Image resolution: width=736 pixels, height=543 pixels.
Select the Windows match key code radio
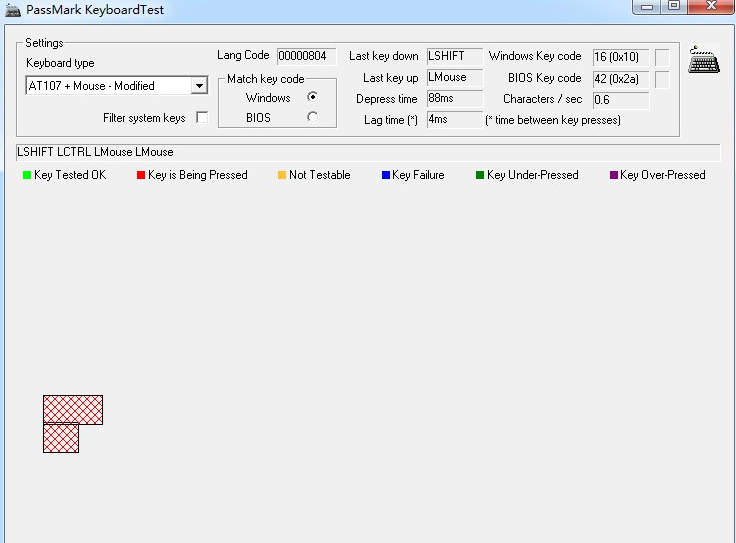pos(312,97)
